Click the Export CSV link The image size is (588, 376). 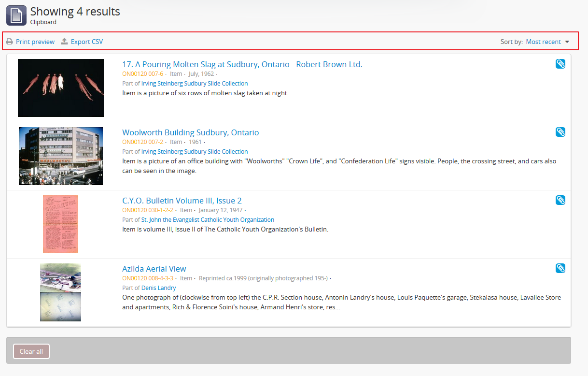(87, 42)
